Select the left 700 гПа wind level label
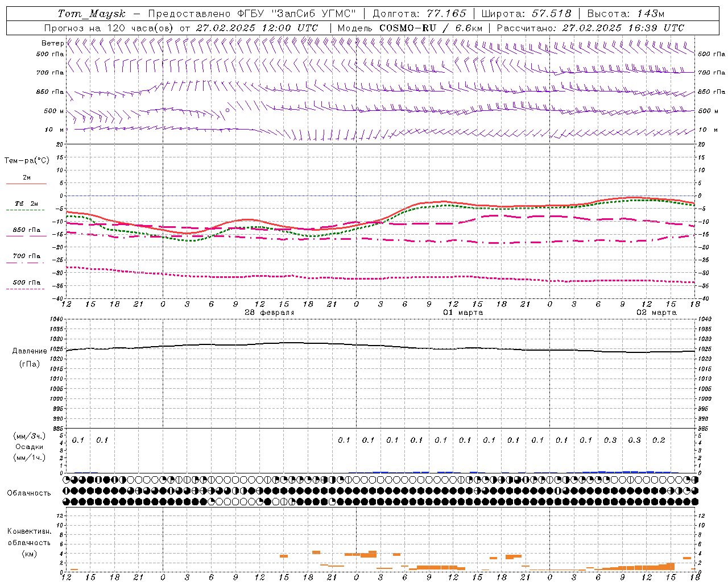Image resolution: width=728 pixels, height=582 pixels. click(x=50, y=73)
